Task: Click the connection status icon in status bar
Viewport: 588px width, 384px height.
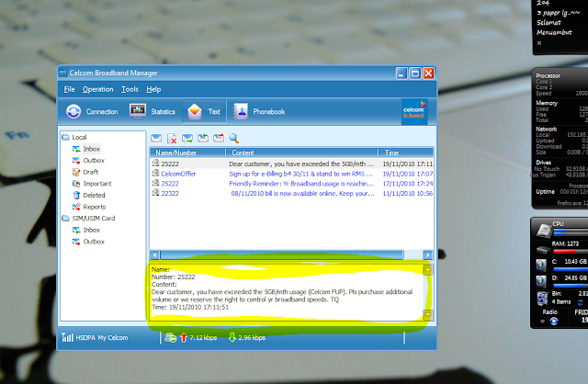Action: [171, 337]
